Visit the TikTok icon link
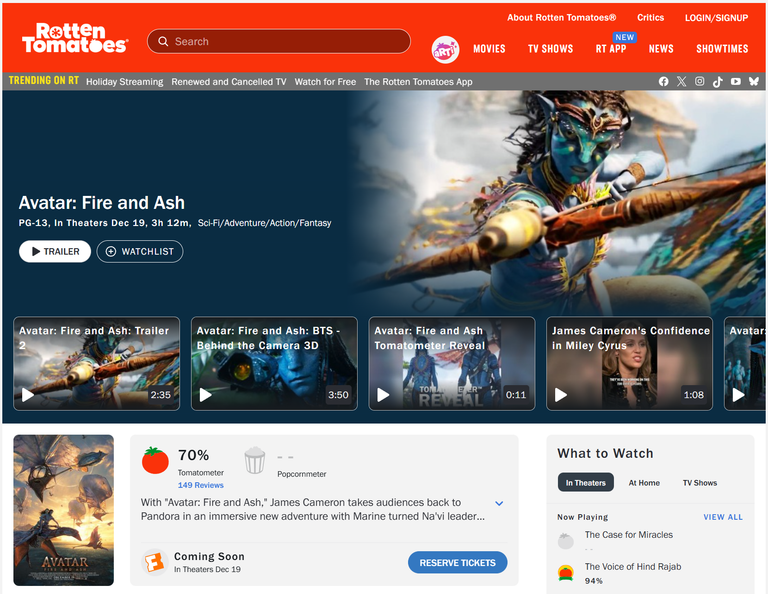768x594 pixels. 718,82
